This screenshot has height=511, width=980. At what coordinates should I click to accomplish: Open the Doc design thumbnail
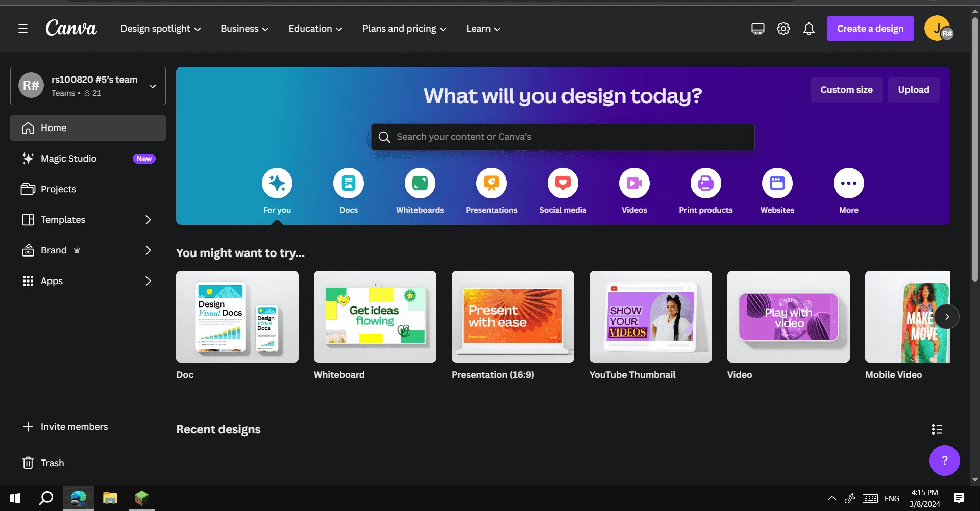[237, 317]
